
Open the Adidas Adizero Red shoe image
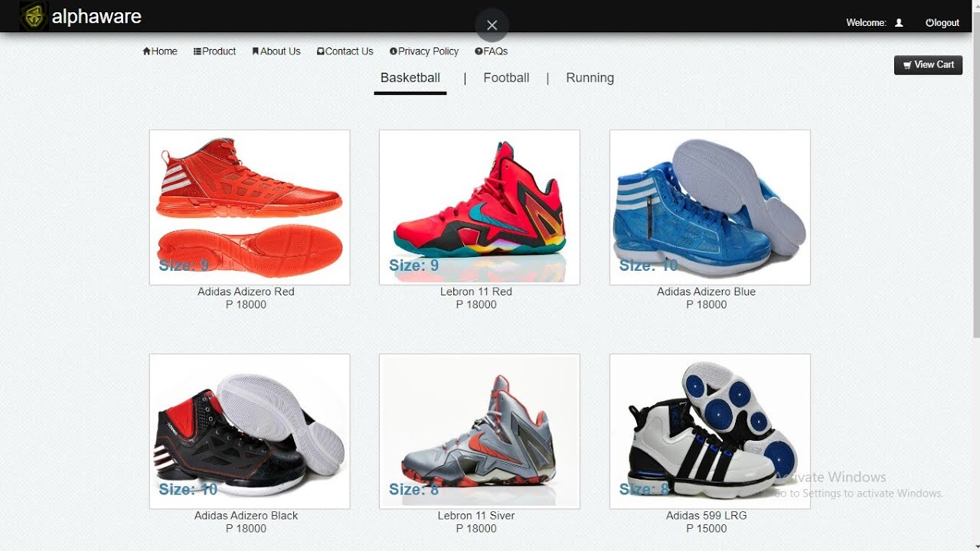click(250, 207)
